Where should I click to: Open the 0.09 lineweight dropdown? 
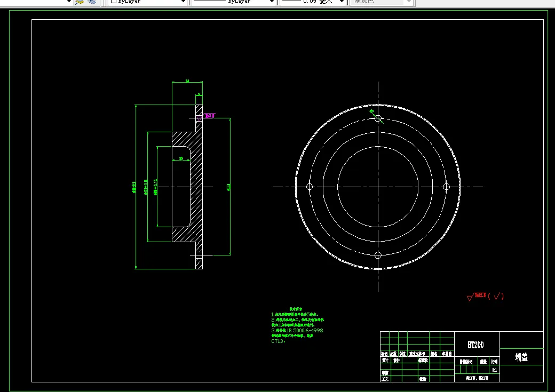[313, 2]
